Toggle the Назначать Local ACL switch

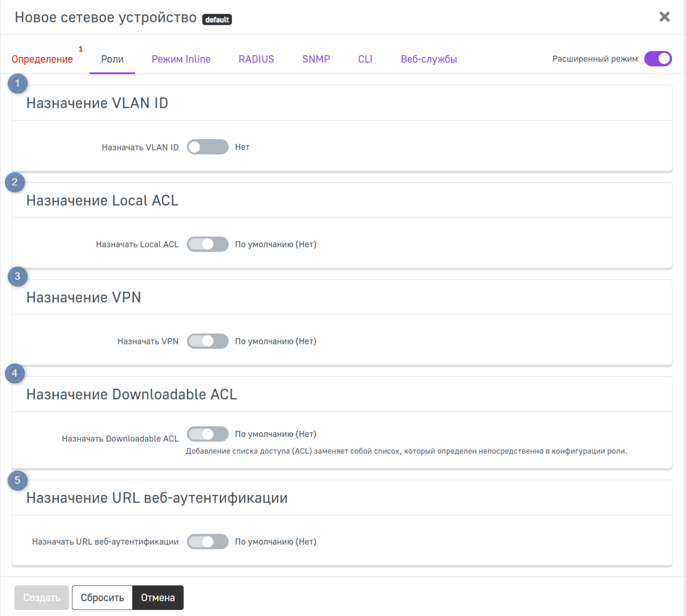pyautogui.click(x=207, y=244)
